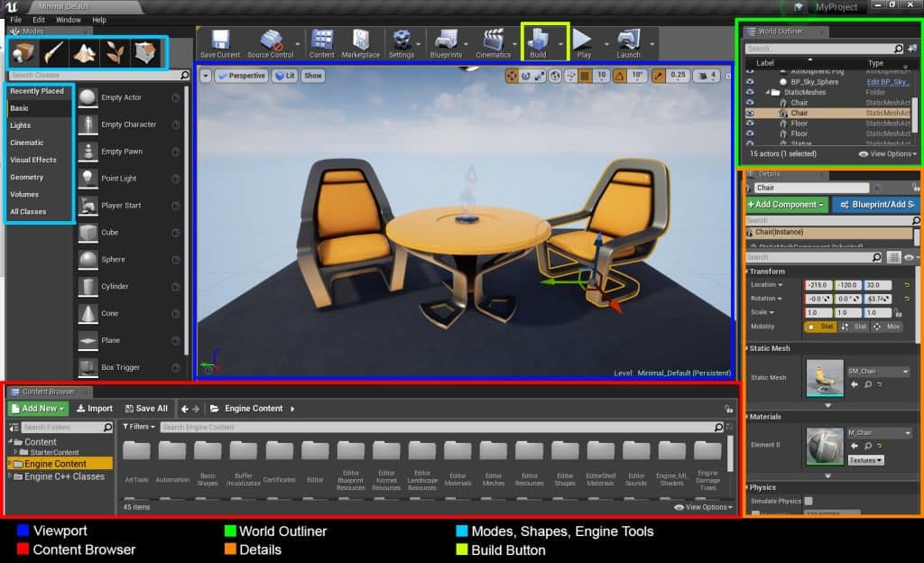Toggle rotation snapping in viewport toolbar

coord(620,76)
